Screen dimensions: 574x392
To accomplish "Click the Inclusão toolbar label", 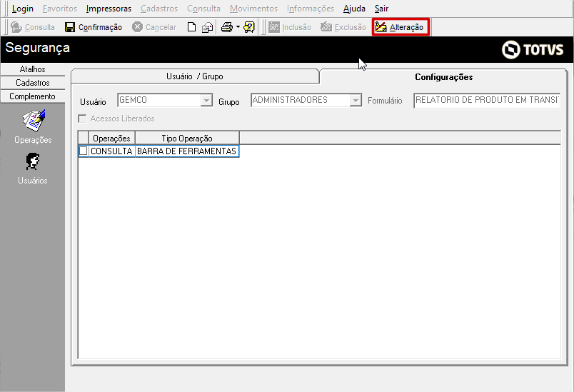I will (x=296, y=27).
